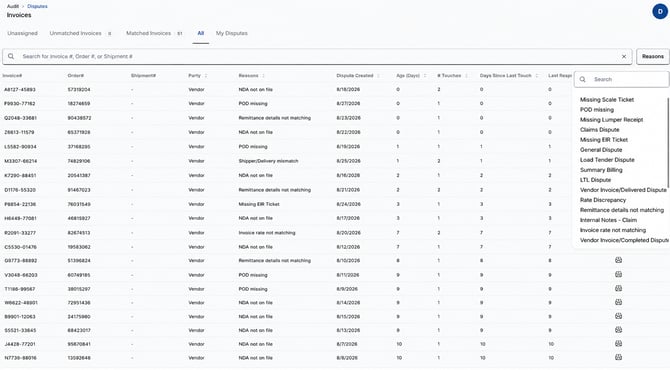This screenshot has width=670, height=370.
Task: Choose Internal Notes - Claim reason
Action: [608, 220]
